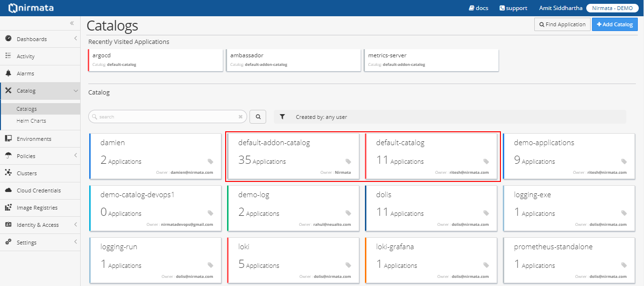This screenshot has width=644, height=286.
Task: Click the Add Catalog button
Action: click(615, 24)
